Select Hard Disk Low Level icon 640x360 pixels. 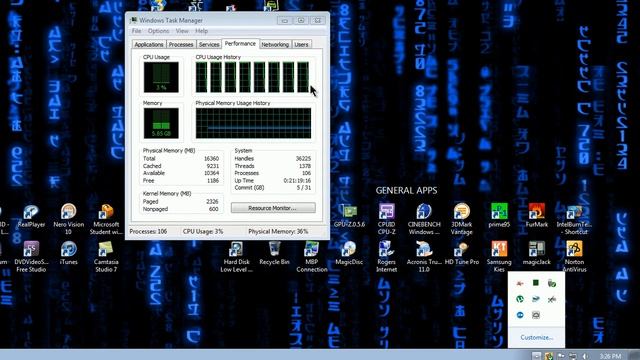coord(236,257)
